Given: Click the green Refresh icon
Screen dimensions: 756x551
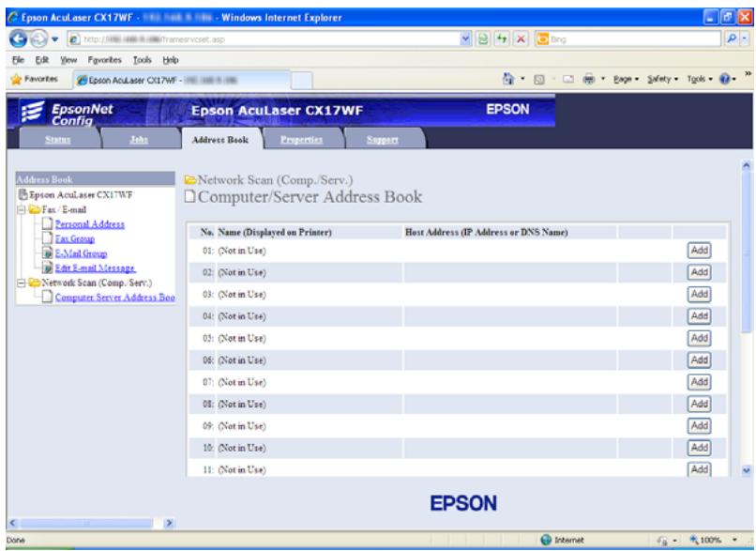Looking at the screenshot, I should pos(502,39).
